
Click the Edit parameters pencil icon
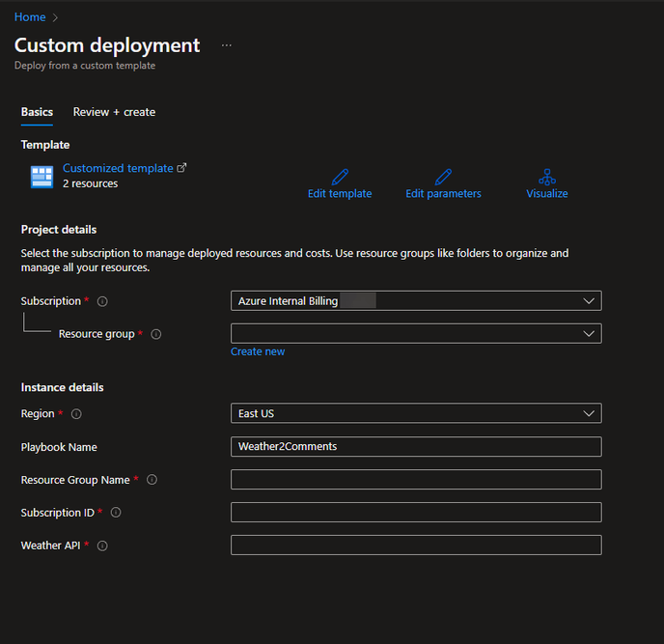click(x=443, y=177)
